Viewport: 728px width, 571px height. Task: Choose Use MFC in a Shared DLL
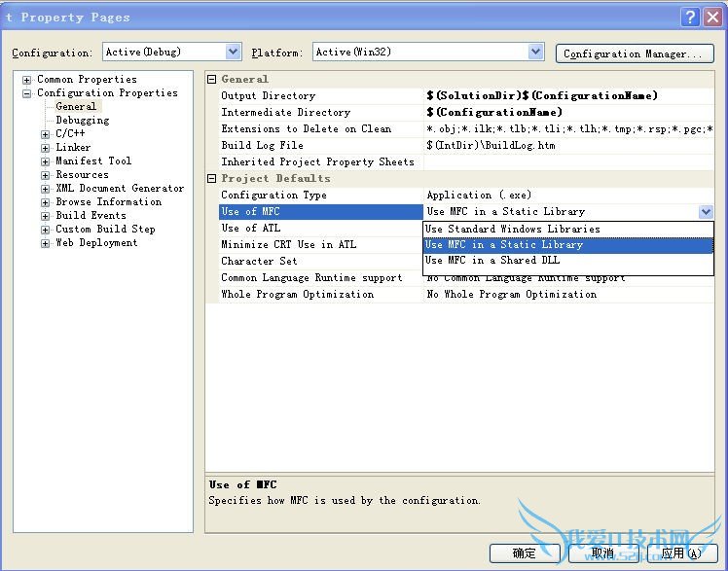[491, 261]
